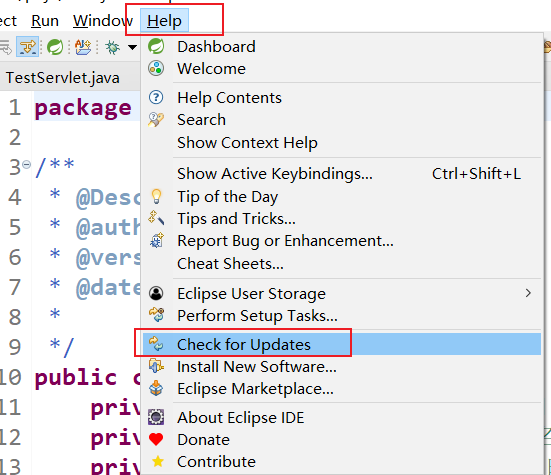Select Donate from the Help menu
Image resolution: width=551 pixels, height=475 pixels.
[x=203, y=440]
